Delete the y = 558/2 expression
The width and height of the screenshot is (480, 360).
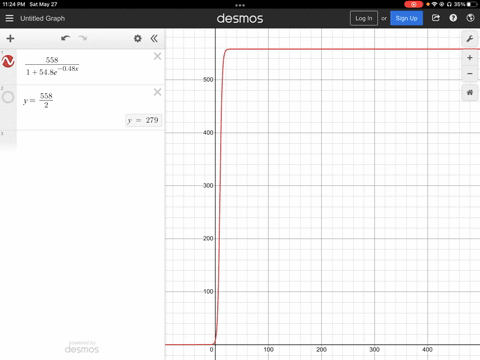(x=157, y=92)
